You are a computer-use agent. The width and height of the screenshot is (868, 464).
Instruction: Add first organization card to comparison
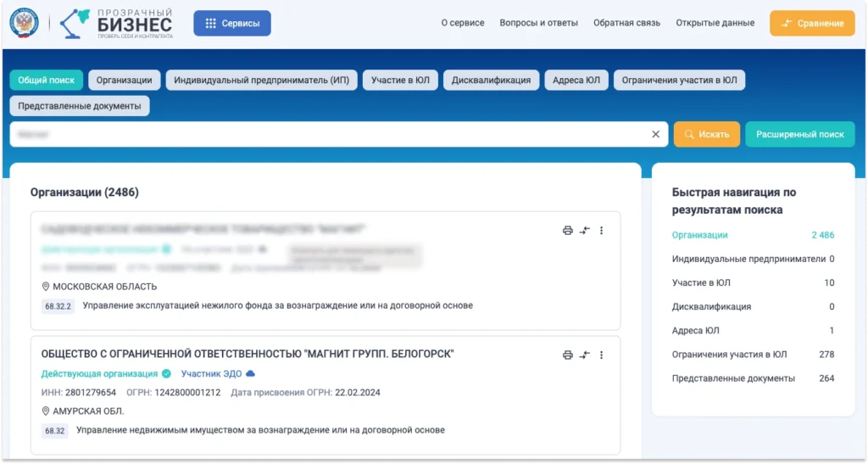tap(585, 231)
